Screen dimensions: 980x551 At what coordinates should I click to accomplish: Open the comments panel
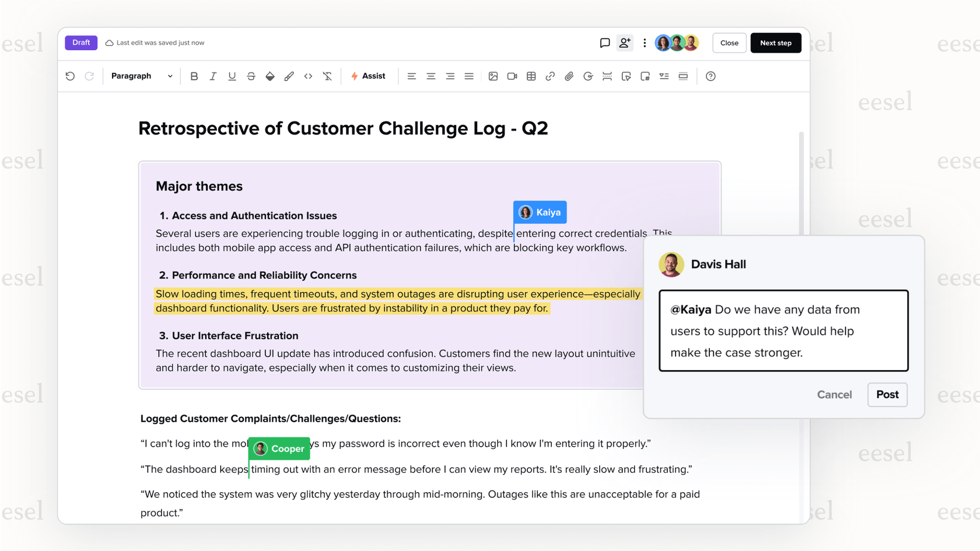pos(605,43)
